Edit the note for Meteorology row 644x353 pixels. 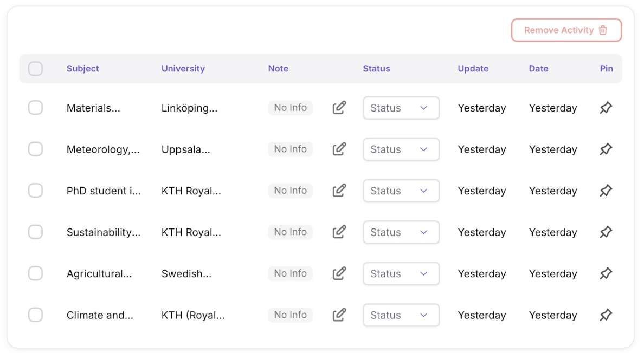(x=339, y=149)
